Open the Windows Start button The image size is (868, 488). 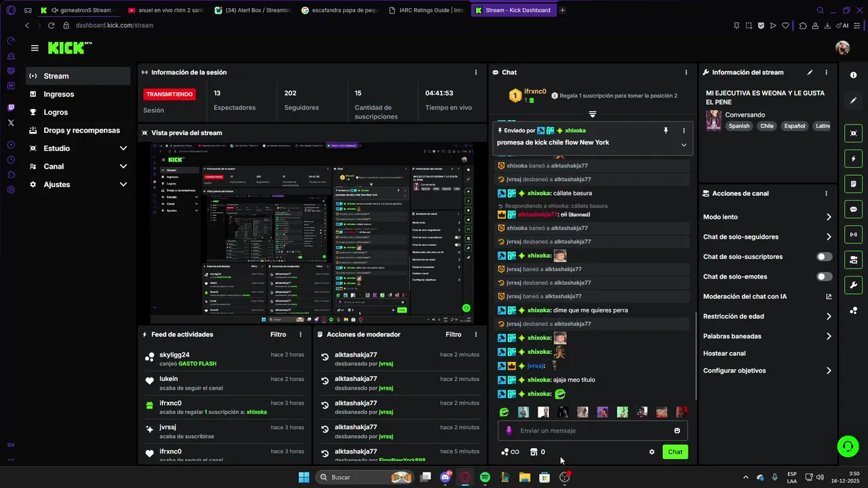[x=304, y=477]
